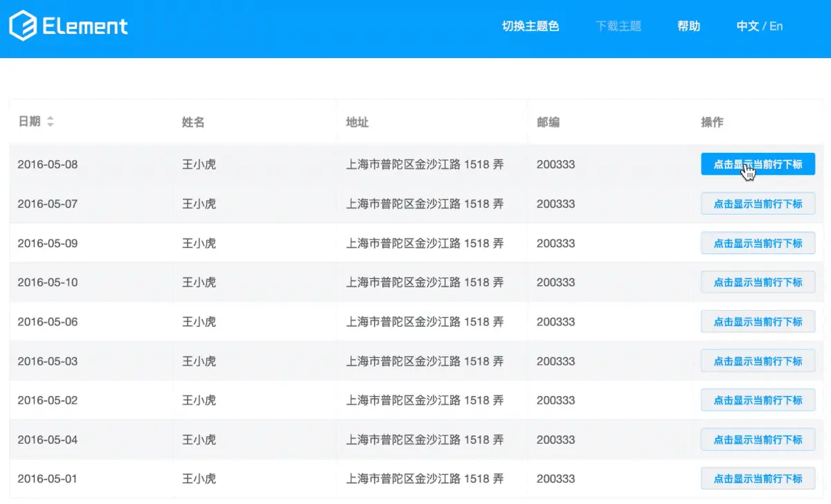This screenshot has width=831, height=504.
Task: Open the 帮助 help section
Action: click(x=688, y=26)
